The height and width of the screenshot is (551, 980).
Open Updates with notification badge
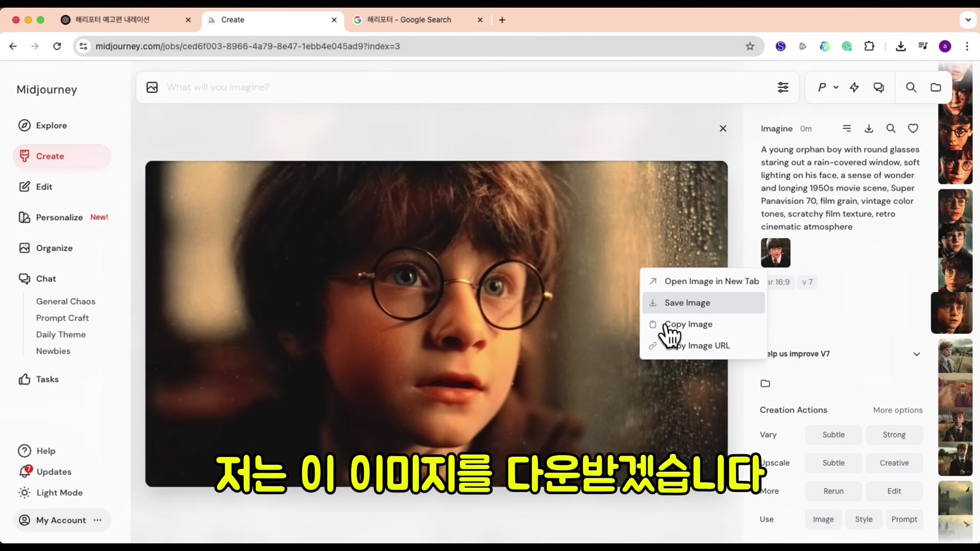click(45, 472)
